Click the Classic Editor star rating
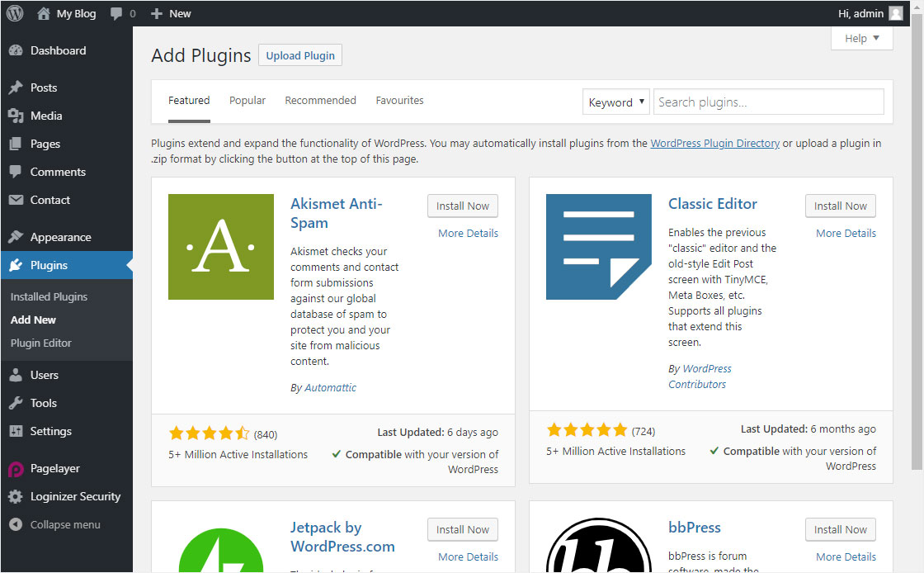 587,430
